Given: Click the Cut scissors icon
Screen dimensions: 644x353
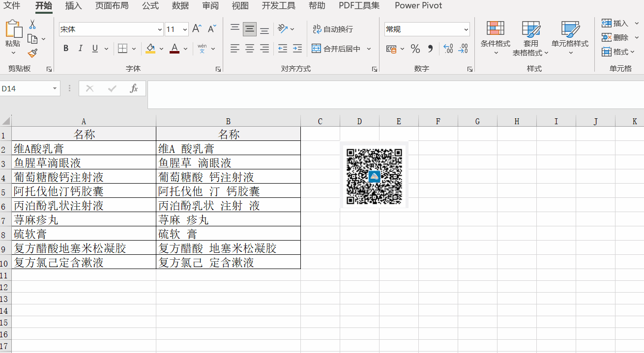Looking at the screenshot, I should [32, 25].
